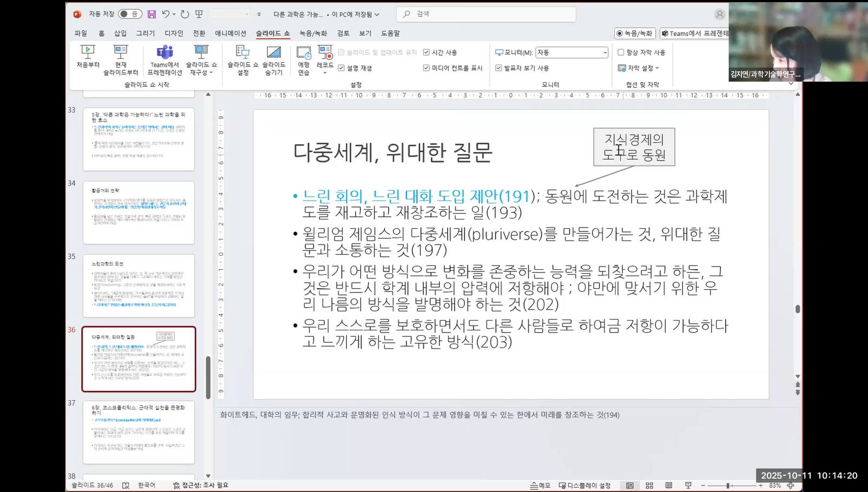Enable Always Use Subtitles (항상 자막 사용)
Viewport: 868px width, 492px height.
tap(621, 52)
